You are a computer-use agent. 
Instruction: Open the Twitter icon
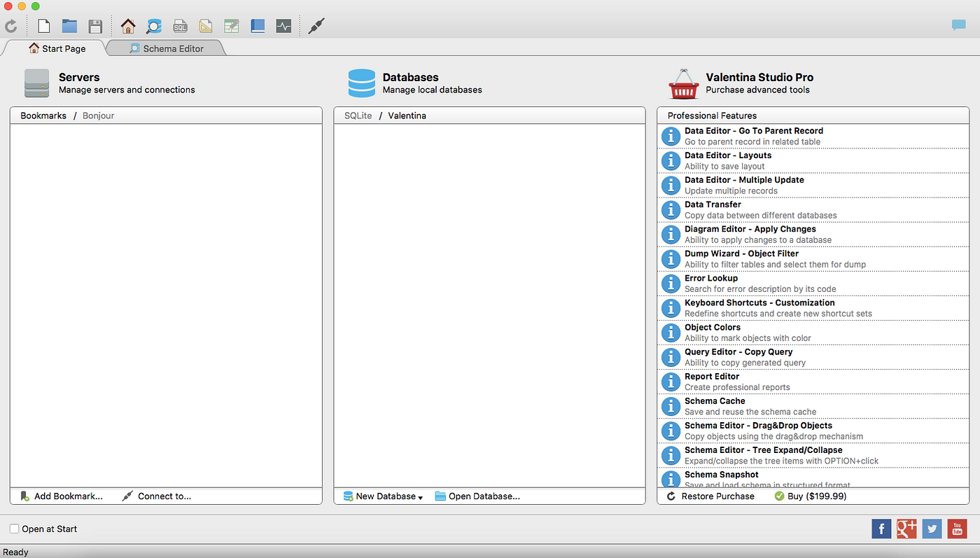click(x=932, y=529)
